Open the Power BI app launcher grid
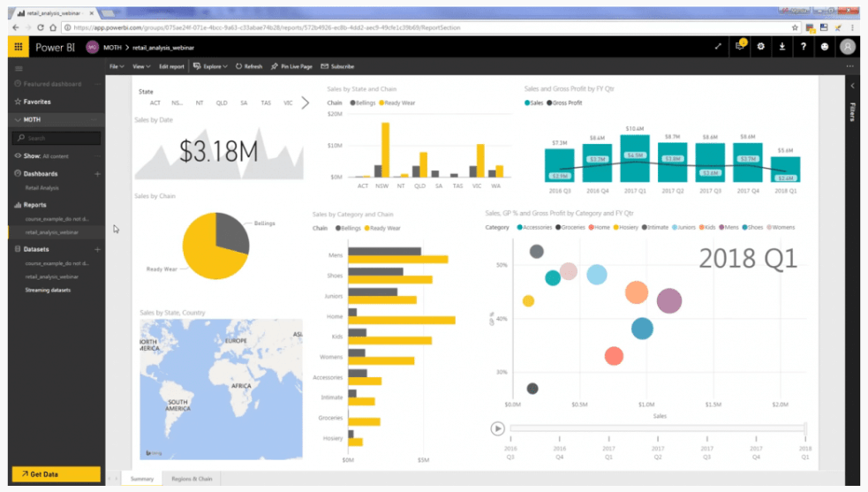This screenshot has width=868, height=492. tap(19, 47)
